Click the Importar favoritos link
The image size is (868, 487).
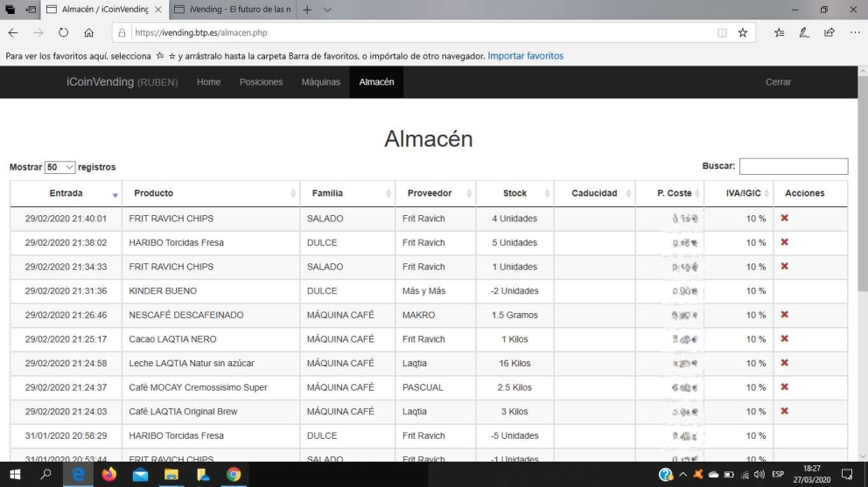525,56
